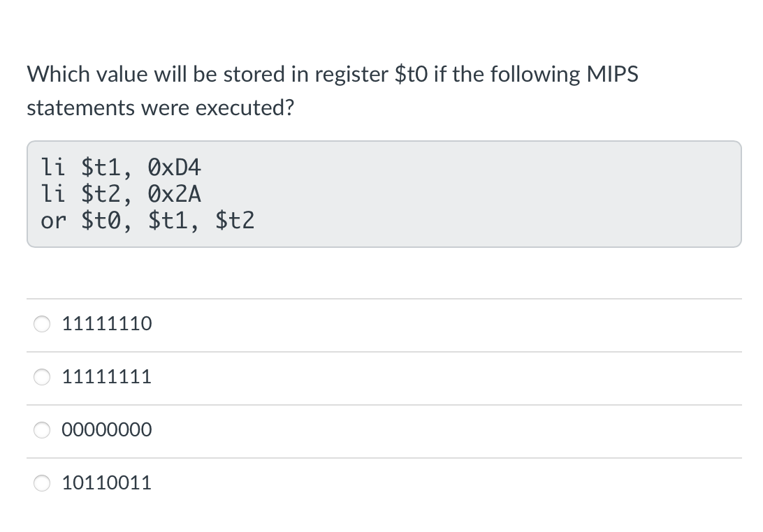The image size is (763, 532).
Task: Click the answer text 10110011
Action: click(106, 482)
